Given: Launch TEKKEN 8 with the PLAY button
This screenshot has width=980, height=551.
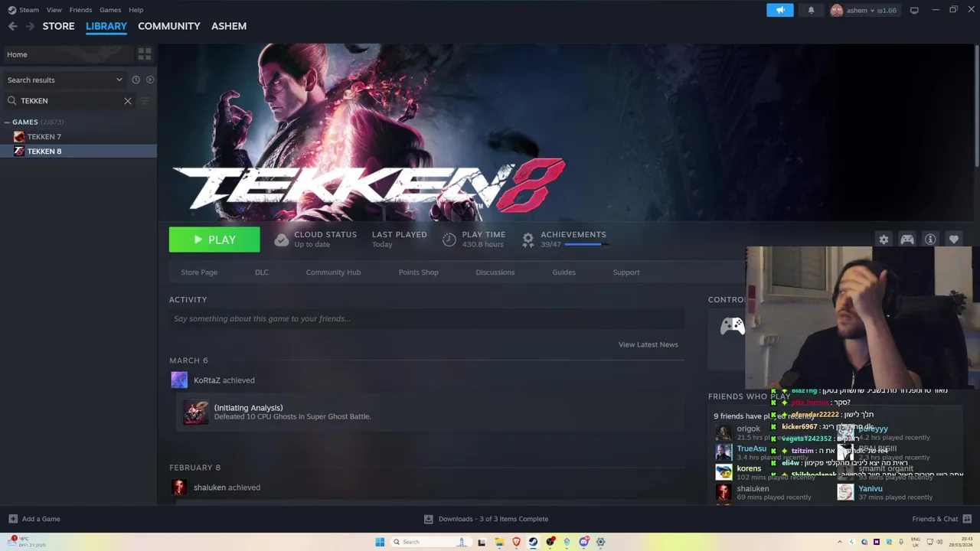Looking at the screenshot, I should pos(214,240).
